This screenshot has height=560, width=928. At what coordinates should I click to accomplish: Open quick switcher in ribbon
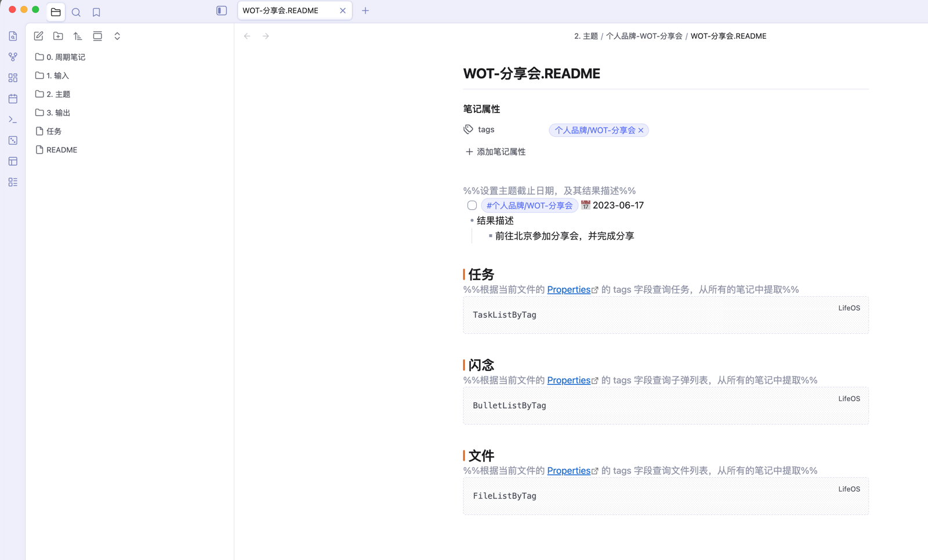pyautogui.click(x=13, y=36)
